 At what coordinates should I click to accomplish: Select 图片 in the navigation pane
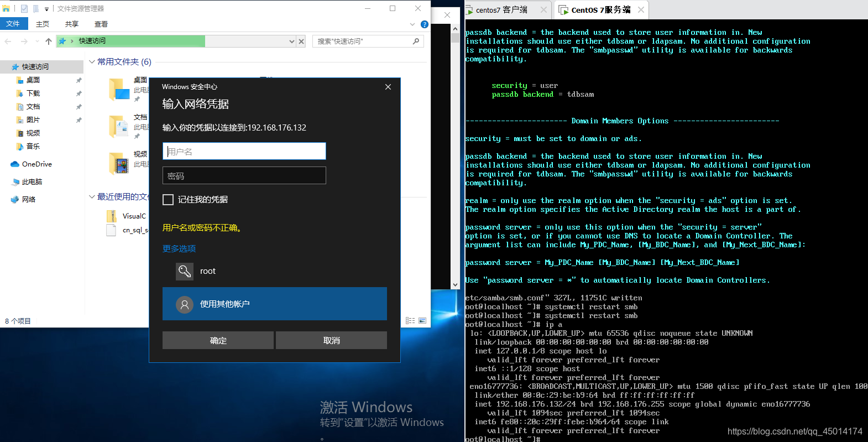pyautogui.click(x=33, y=120)
